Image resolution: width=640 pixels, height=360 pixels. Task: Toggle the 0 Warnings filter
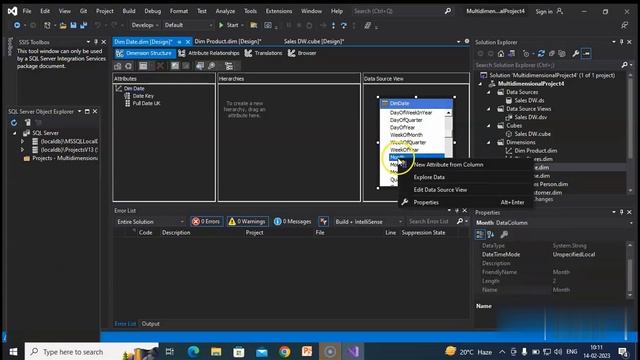coord(247,221)
